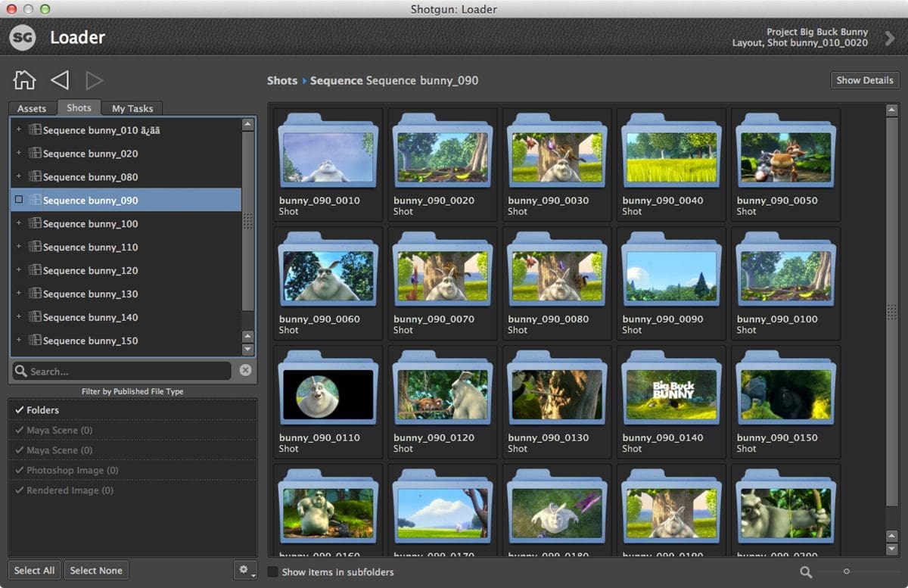The image size is (908, 588).
Task: Click the forward navigation arrow icon
Action: click(95, 79)
